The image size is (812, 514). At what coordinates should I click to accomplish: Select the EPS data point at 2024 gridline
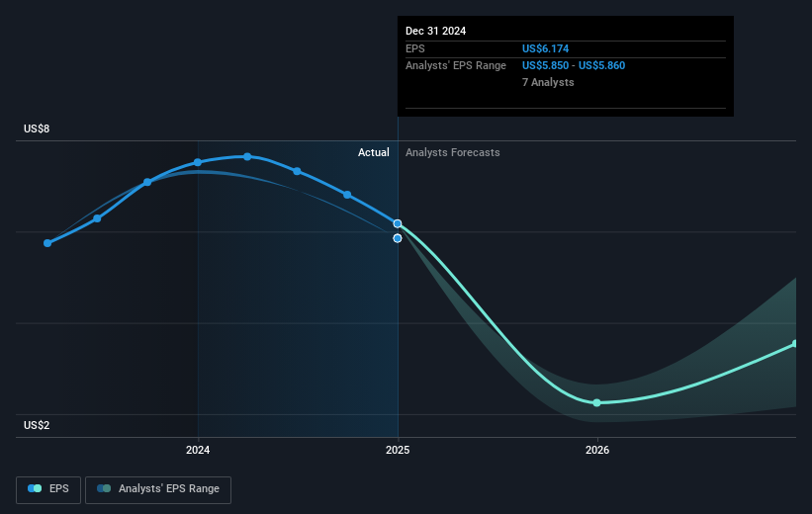pyautogui.click(x=198, y=162)
